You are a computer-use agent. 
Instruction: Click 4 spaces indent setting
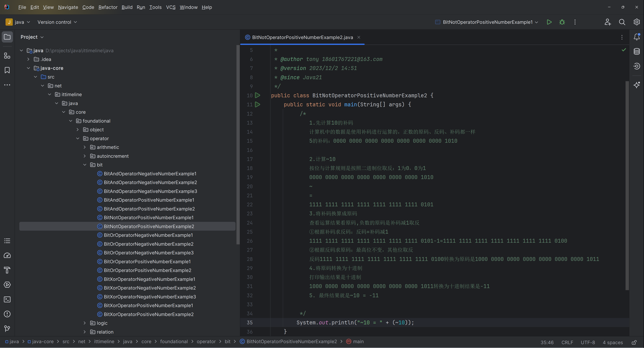pos(613,342)
